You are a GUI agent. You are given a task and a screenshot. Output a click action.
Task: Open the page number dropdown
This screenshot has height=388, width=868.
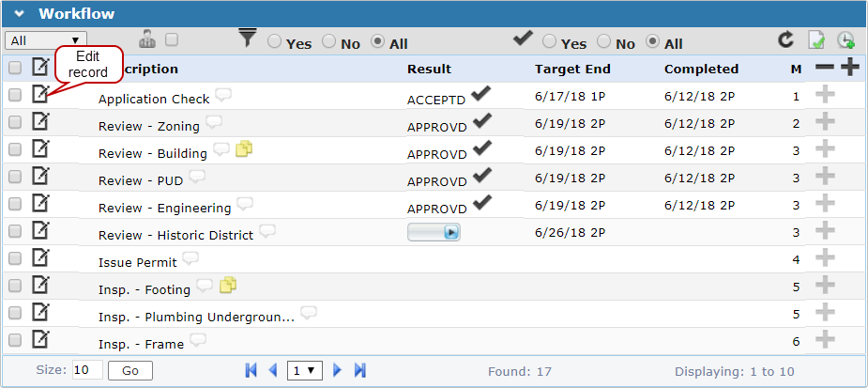[x=304, y=370]
